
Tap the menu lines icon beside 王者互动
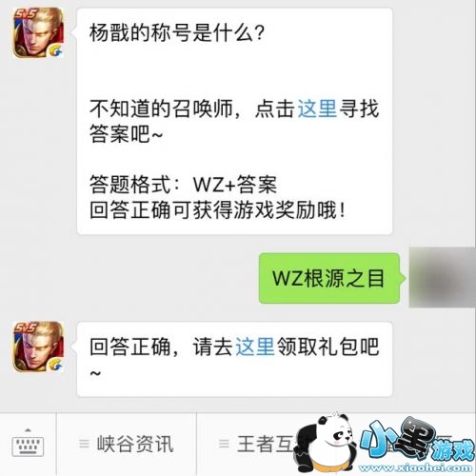[224, 444]
